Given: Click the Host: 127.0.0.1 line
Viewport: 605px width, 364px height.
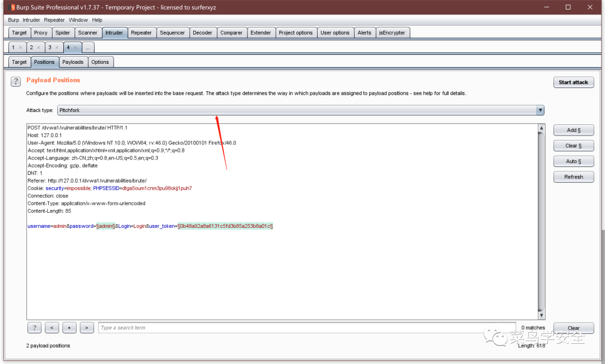Looking at the screenshot, I should tap(44, 136).
